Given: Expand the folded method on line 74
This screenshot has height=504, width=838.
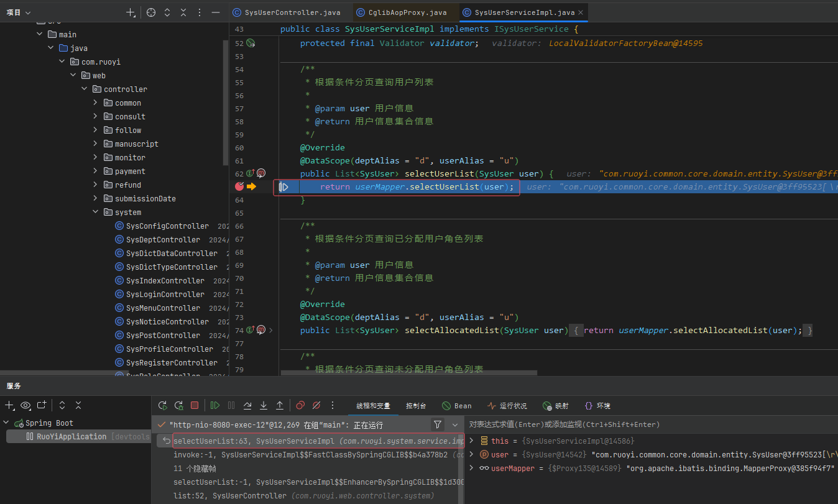Looking at the screenshot, I should click(271, 330).
